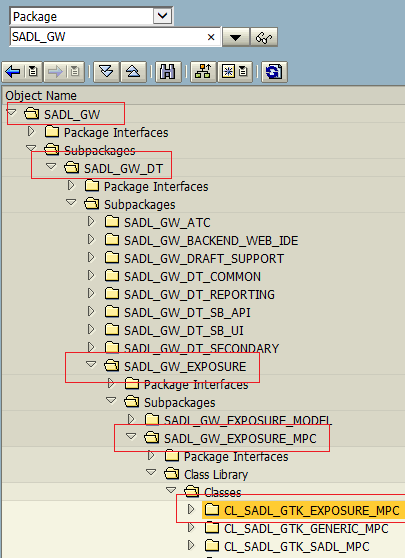Open the back navigation history list
Screen dimensions: 405x558
coord(32,72)
